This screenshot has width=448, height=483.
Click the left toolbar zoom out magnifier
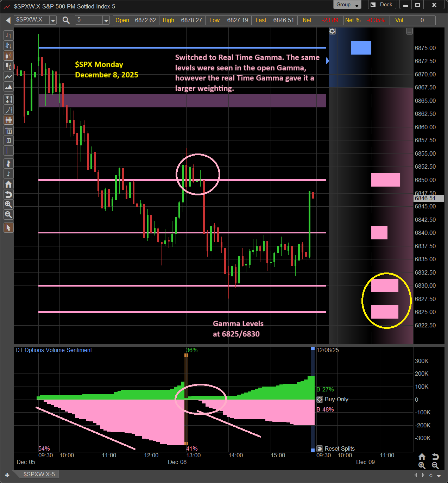(8, 215)
